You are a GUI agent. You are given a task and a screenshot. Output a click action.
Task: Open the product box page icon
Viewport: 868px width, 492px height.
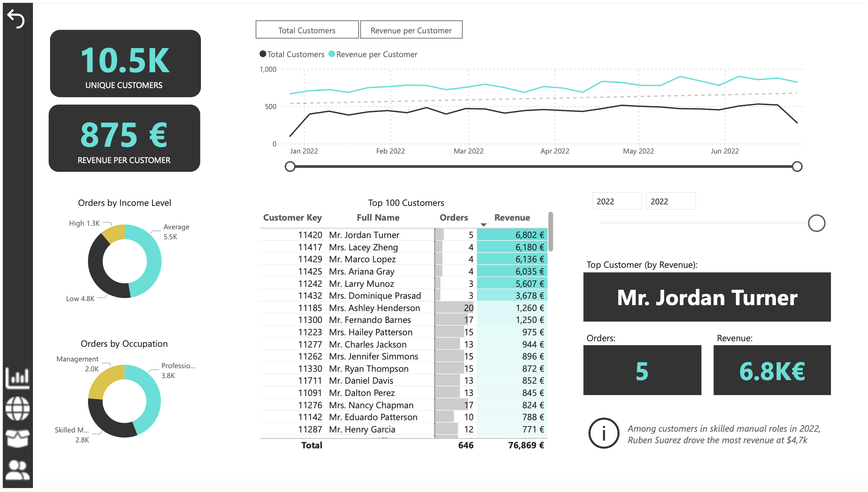pos(17,438)
